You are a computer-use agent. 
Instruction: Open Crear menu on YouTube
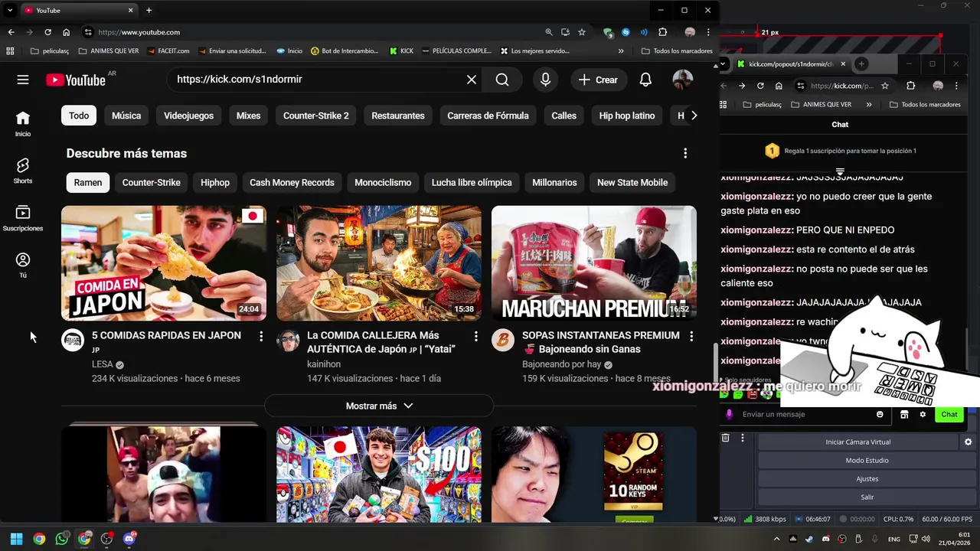(598, 80)
